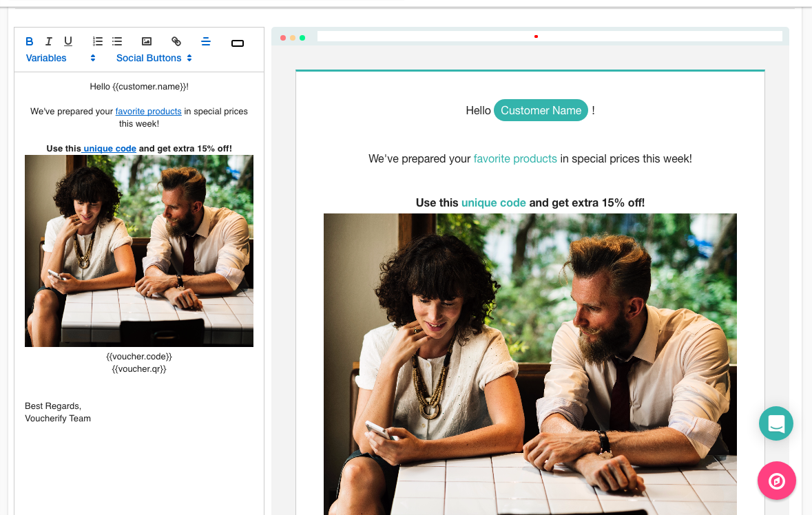Click 'unique code' link in preview

coord(493,203)
